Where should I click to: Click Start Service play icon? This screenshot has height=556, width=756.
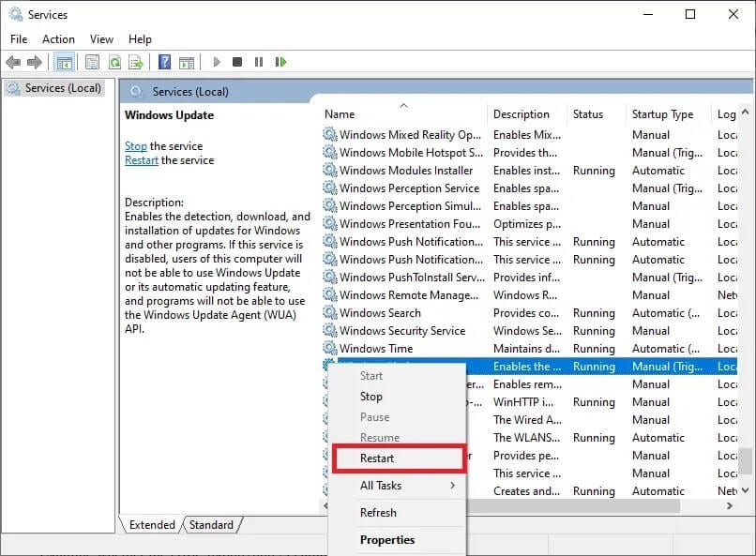click(x=217, y=62)
